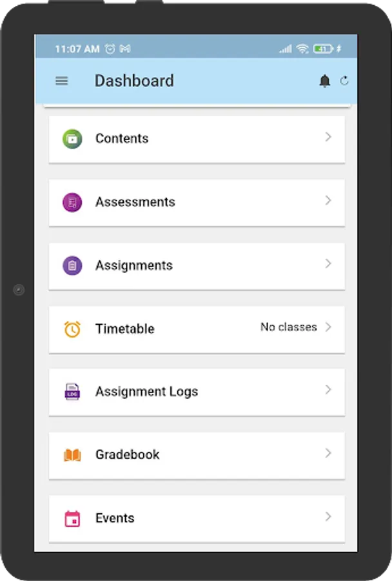Tap the orange Gradebook book icon
The width and height of the screenshot is (392, 581).
[72, 455]
